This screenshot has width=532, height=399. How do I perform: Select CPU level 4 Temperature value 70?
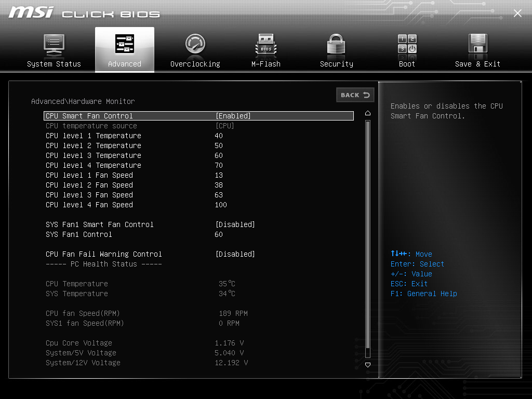click(x=219, y=165)
